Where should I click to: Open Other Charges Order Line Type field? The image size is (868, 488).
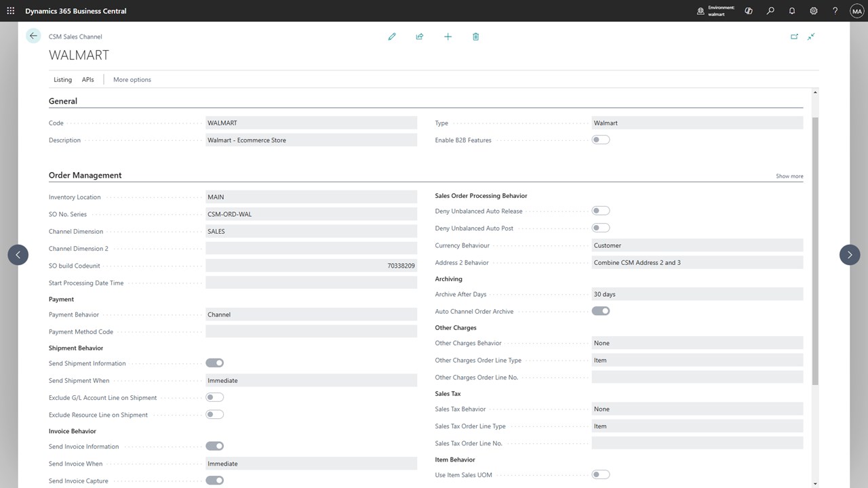[697, 360]
